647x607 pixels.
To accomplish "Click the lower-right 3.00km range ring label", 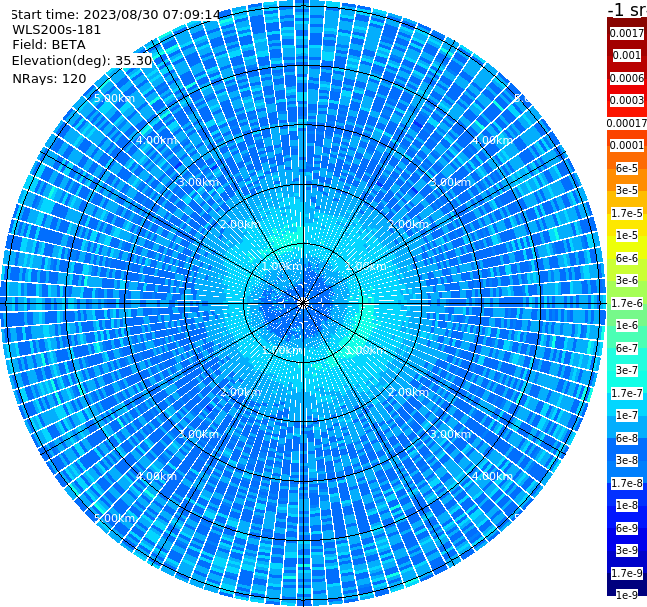I will pos(450,434).
